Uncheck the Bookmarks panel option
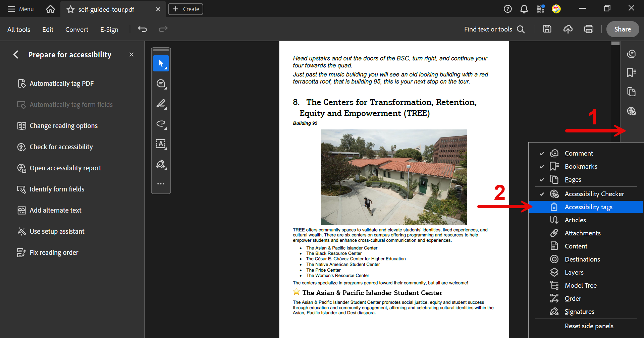Image resolution: width=644 pixels, height=338 pixels. coord(581,166)
